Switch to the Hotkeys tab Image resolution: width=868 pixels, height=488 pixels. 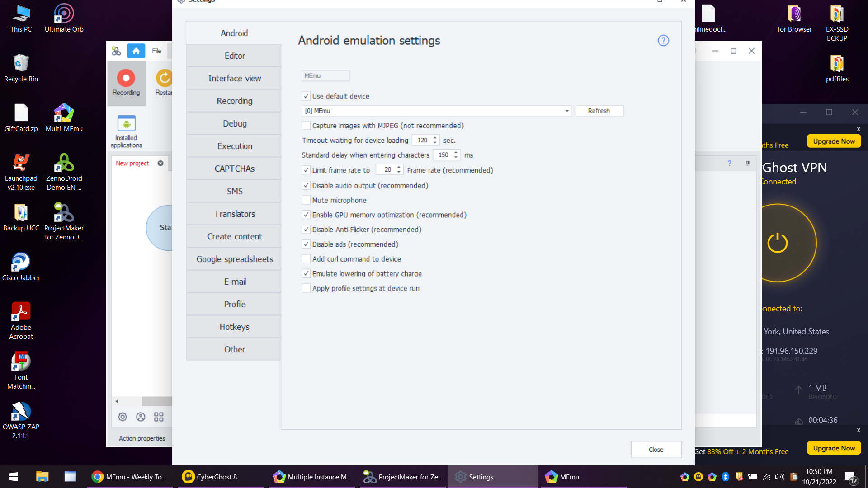(x=234, y=327)
